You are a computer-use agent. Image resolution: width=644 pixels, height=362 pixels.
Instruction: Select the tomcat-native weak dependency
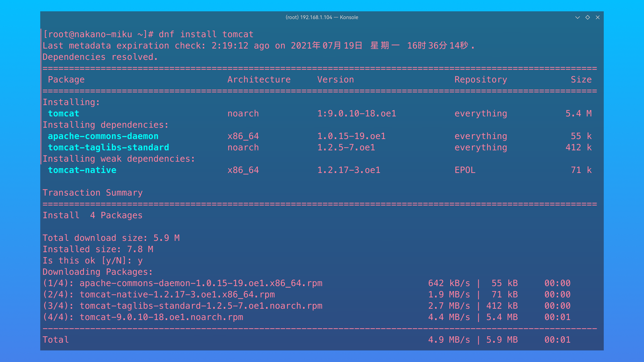[82, 170]
